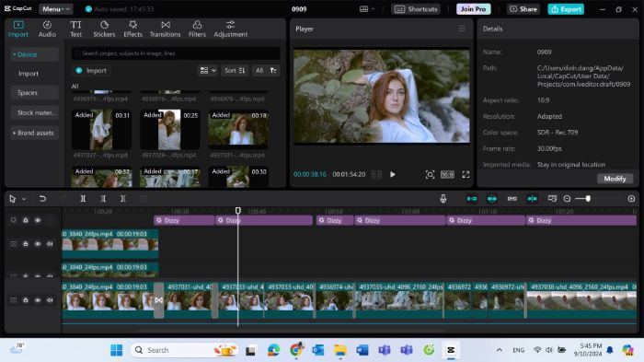Viewport: 644px width, 362px height.
Task: Lock the Dizzy effects track
Action: click(26, 220)
